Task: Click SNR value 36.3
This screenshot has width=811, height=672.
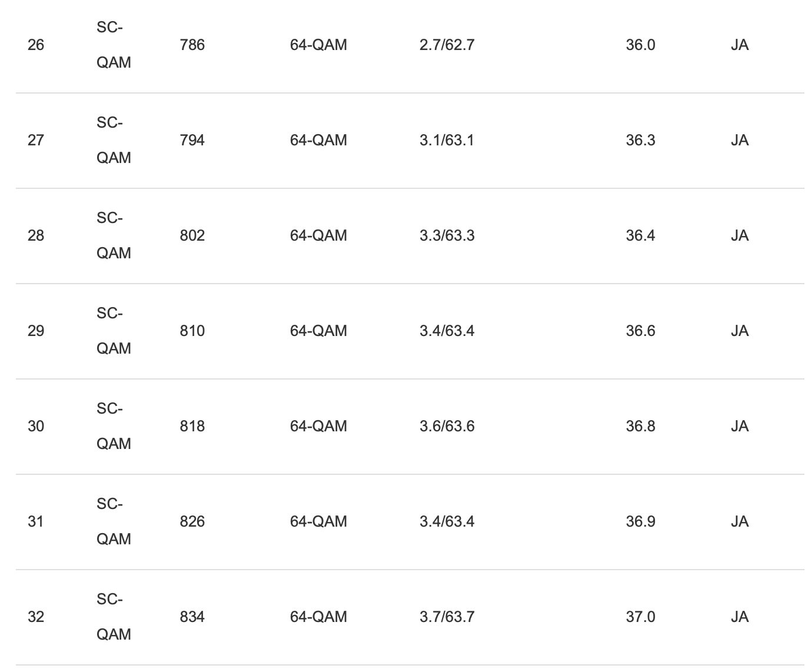Action: (x=640, y=141)
